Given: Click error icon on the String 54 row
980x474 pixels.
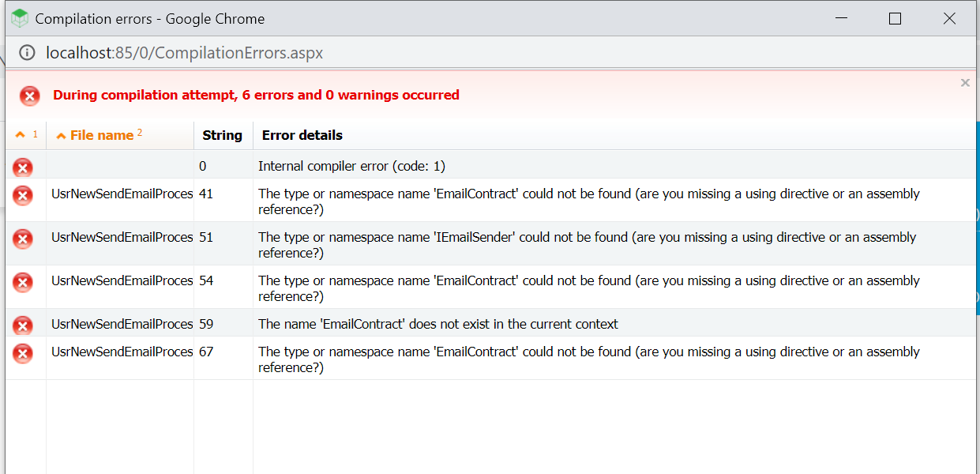Looking at the screenshot, I should click(x=23, y=282).
